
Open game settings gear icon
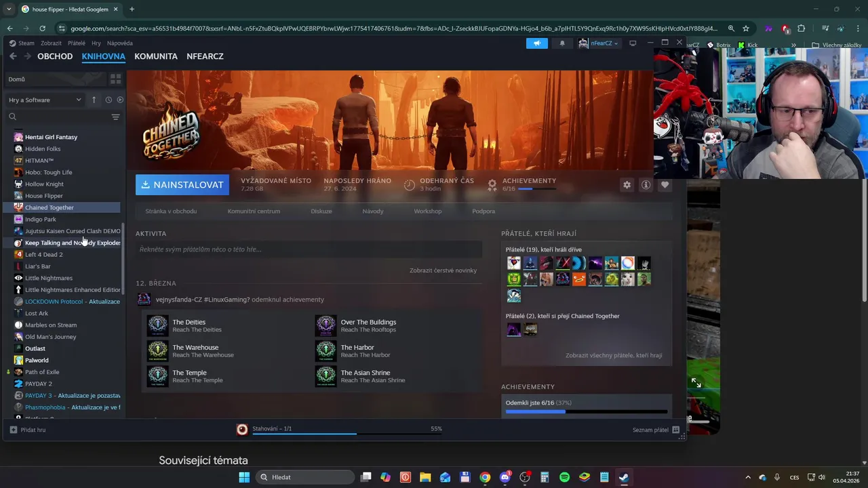pos(627,184)
